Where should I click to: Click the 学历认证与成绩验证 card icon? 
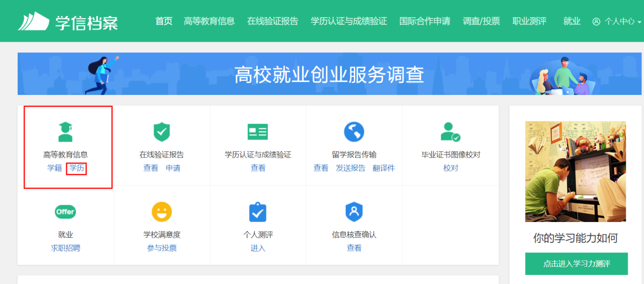pos(258,132)
